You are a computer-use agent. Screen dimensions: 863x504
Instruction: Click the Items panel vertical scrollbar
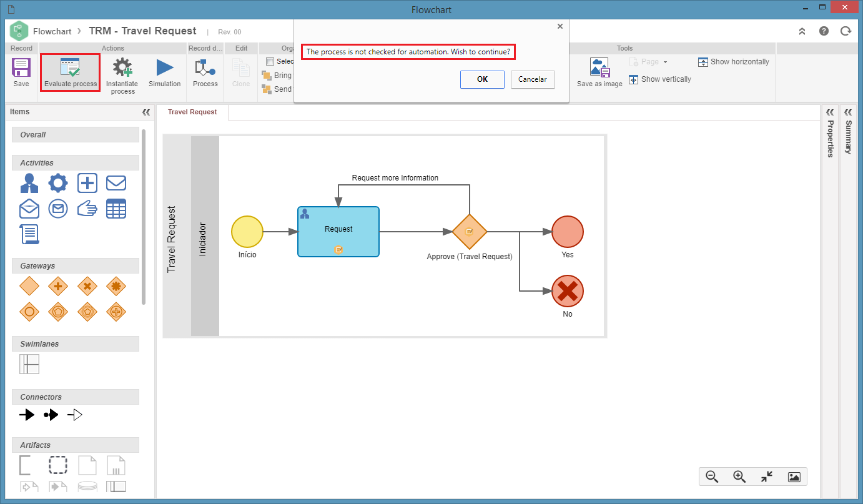[x=144, y=217]
